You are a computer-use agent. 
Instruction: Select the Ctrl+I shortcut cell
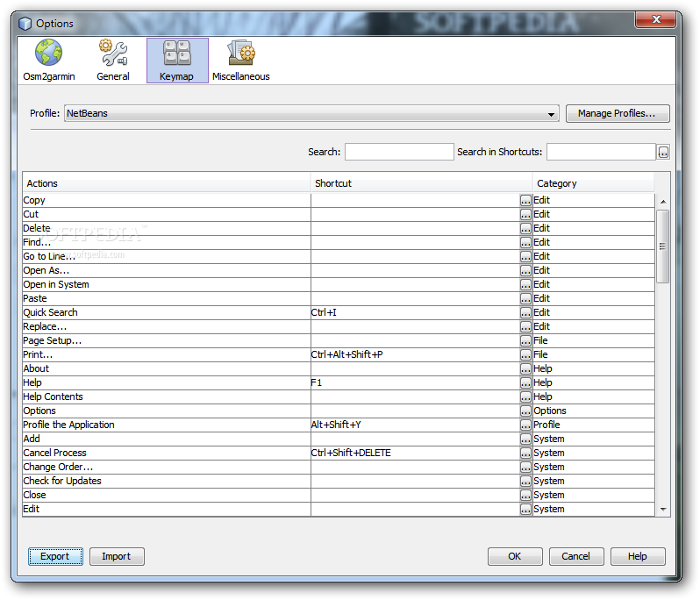pyautogui.click(x=415, y=312)
